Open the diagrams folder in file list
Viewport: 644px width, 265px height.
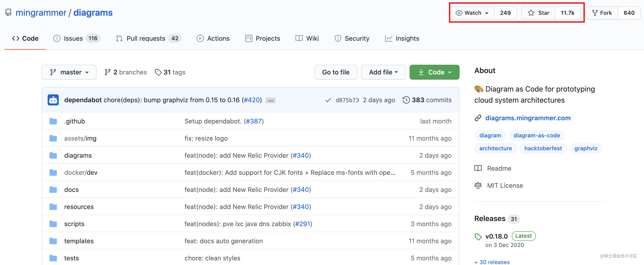pos(78,155)
